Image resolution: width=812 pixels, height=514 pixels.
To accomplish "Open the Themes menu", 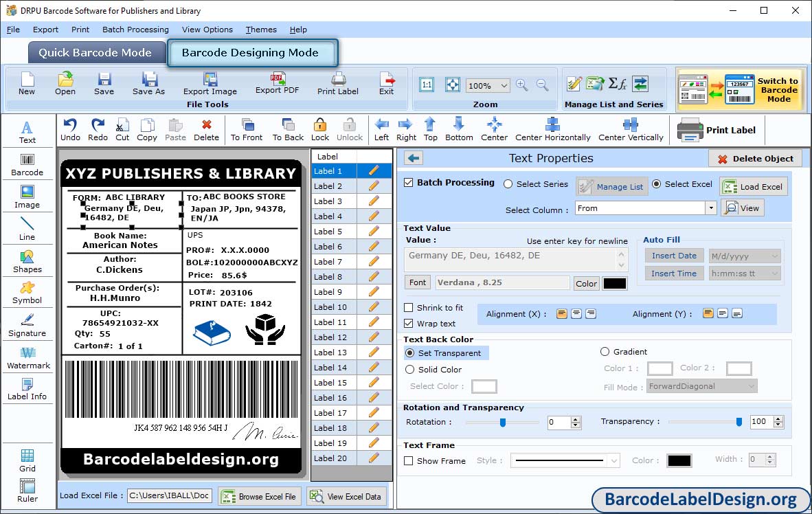I will point(261,30).
